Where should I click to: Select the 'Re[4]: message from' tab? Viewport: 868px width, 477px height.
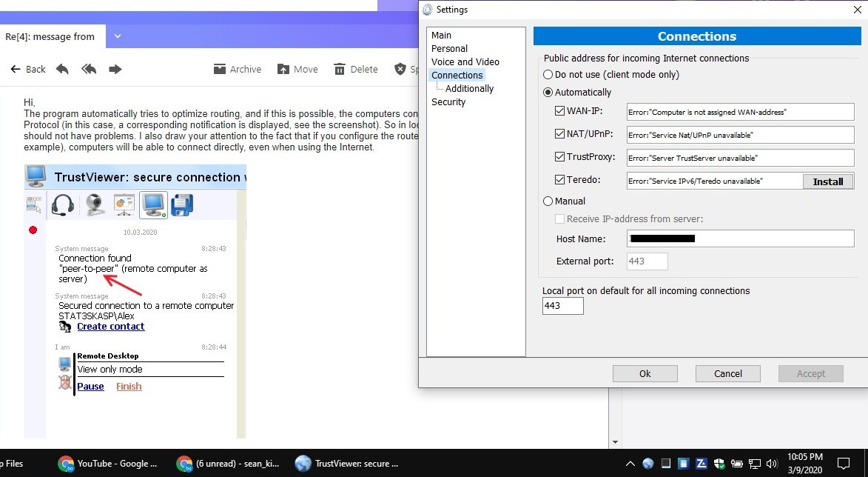[53, 36]
